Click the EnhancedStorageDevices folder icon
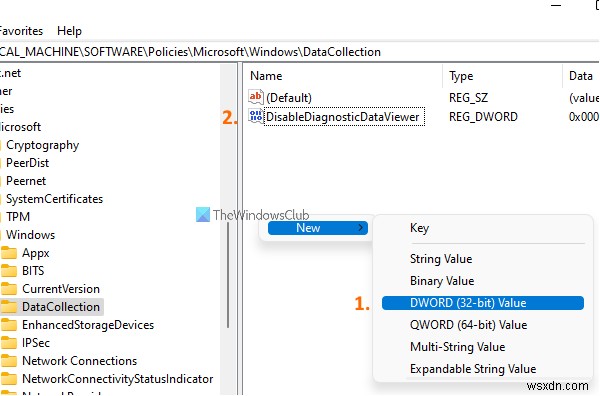The height and width of the screenshot is (396, 600). (9, 325)
